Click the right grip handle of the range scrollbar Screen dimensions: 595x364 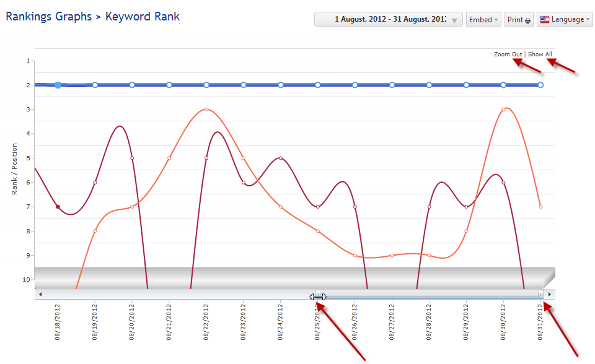pos(540,295)
